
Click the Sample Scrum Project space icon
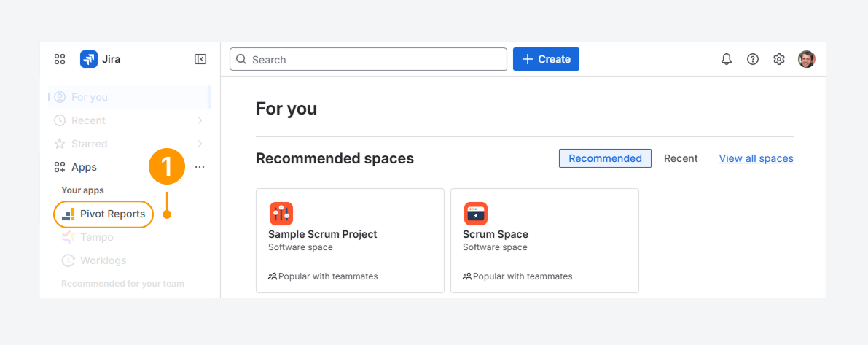(x=281, y=214)
